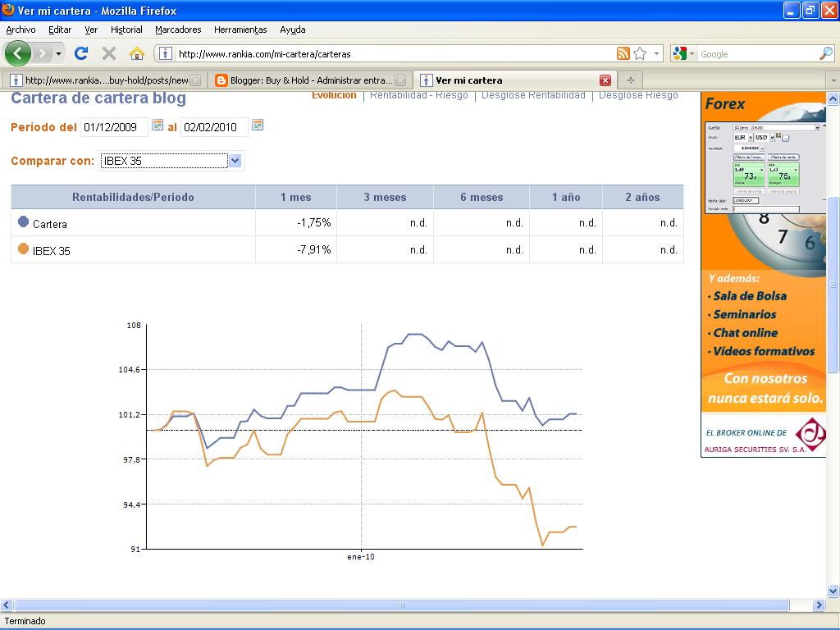The height and width of the screenshot is (630, 840).
Task: Click the browser Back arrow button
Action: [18, 53]
